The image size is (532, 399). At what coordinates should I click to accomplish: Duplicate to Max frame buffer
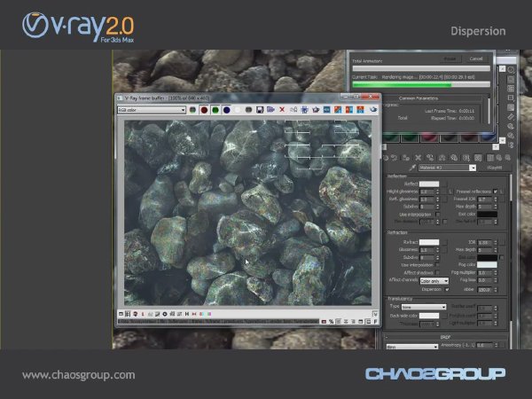click(293, 110)
